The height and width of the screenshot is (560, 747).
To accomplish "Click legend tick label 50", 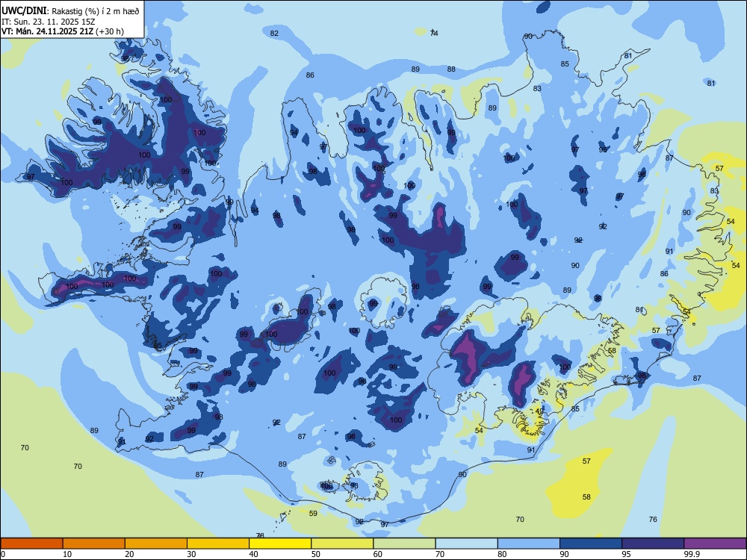I will (316, 554).
